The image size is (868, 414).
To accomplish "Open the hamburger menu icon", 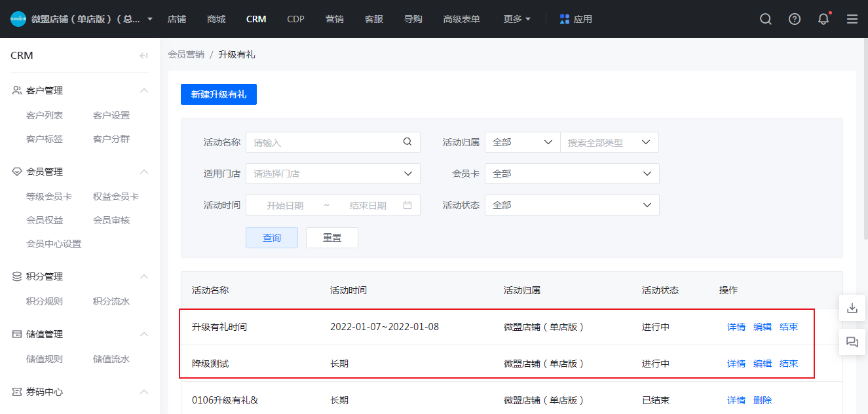I will tap(852, 19).
